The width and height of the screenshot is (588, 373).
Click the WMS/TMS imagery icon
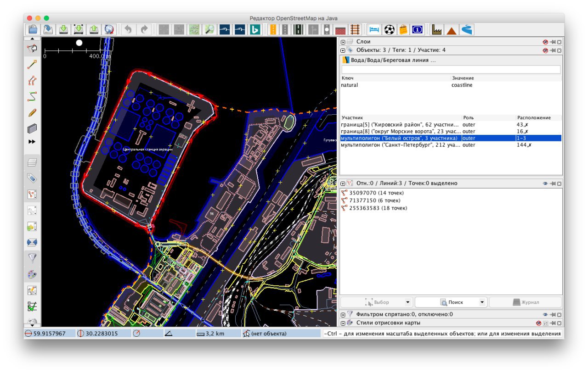coord(195,29)
